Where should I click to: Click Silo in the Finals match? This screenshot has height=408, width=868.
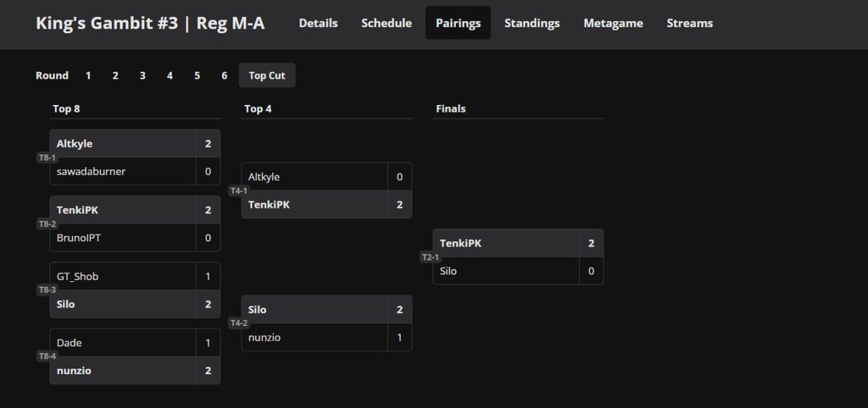click(x=448, y=271)
